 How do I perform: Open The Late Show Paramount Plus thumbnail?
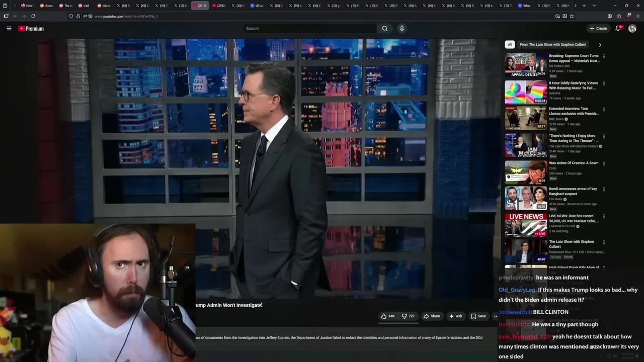point(526,251)
